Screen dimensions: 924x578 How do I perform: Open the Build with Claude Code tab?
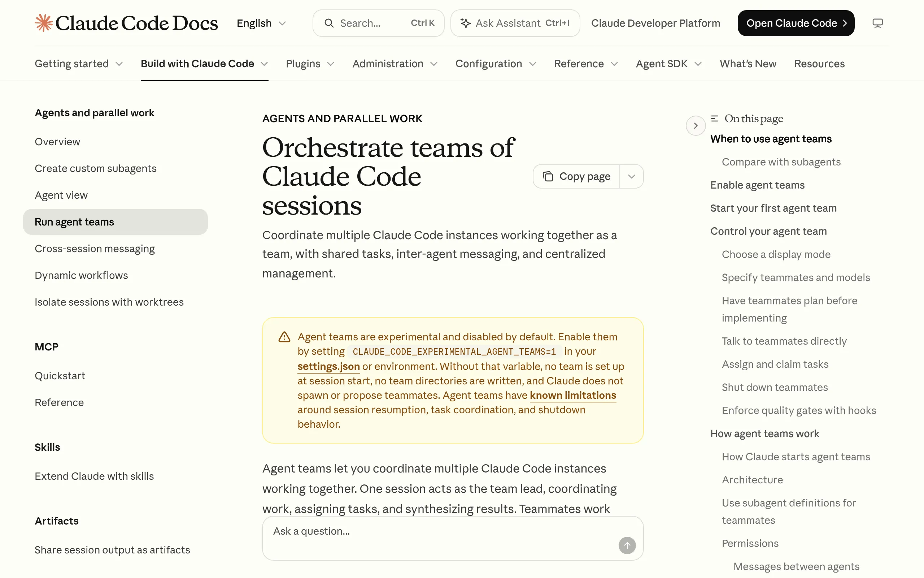(204, 64)
